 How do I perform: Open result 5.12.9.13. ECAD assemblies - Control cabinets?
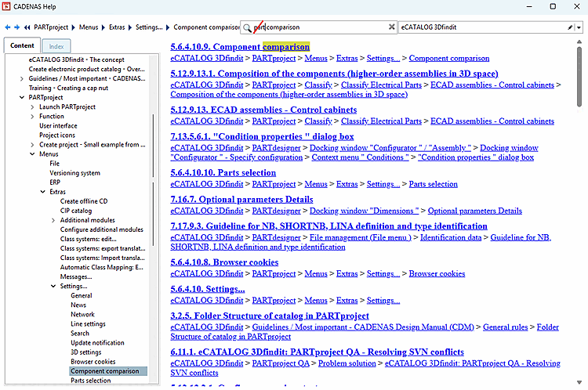[x=263, y=110]
